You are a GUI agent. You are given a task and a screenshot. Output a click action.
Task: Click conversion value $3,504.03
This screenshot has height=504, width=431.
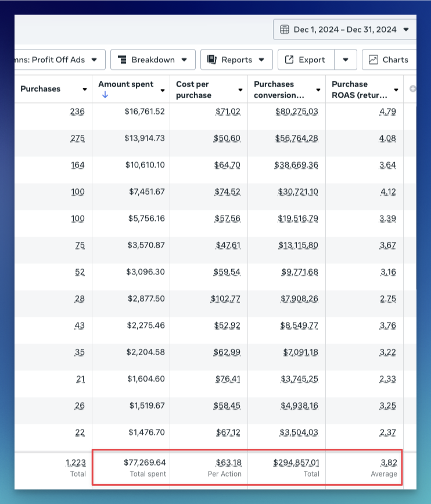[299, 432]
